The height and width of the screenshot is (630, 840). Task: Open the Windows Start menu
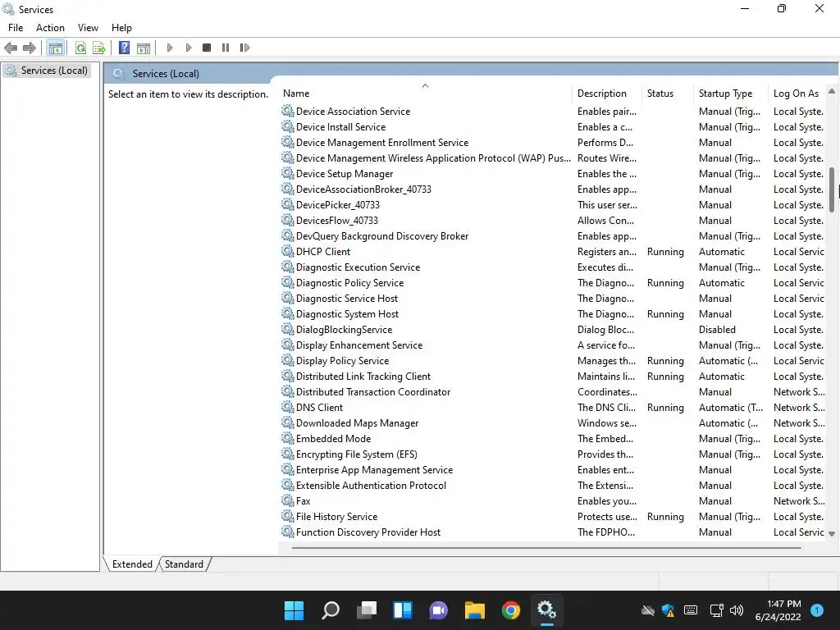[294, 610]
